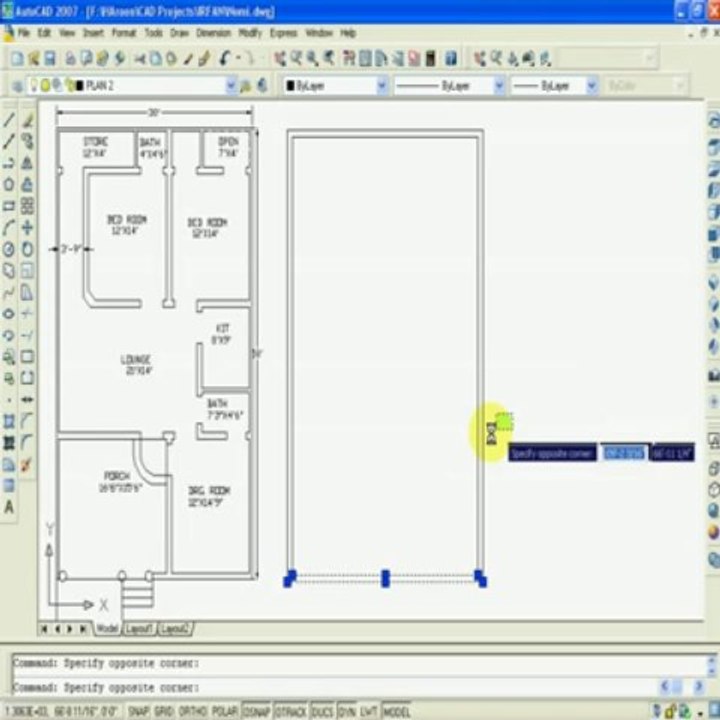Click the middle blue grip on selected line

coord(385,579)
